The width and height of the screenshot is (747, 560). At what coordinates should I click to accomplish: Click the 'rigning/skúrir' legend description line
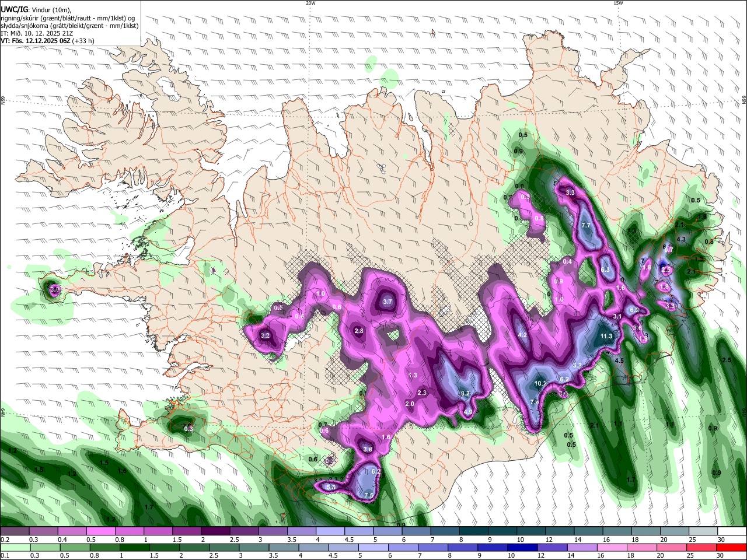(68, 17)
